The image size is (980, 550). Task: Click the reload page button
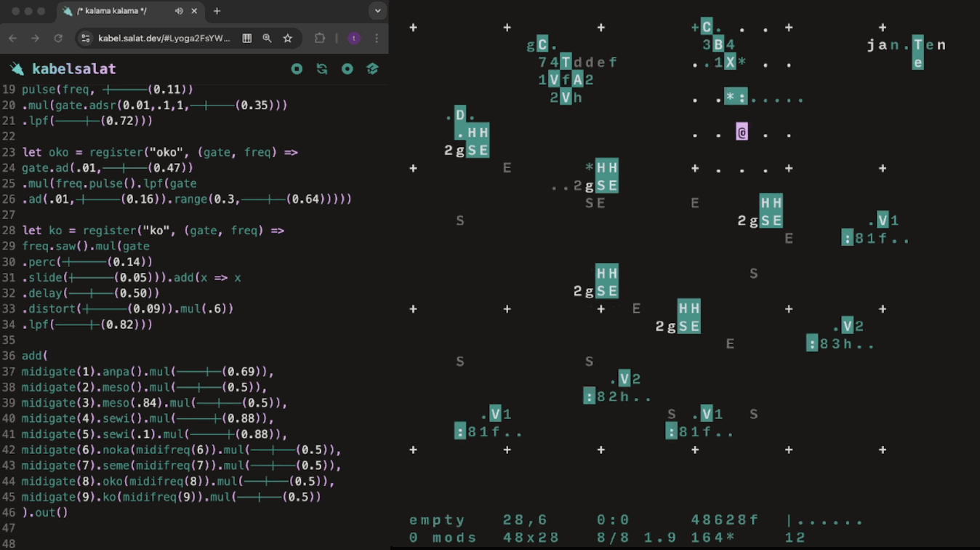pyautogui.click(x=58, y=39)
